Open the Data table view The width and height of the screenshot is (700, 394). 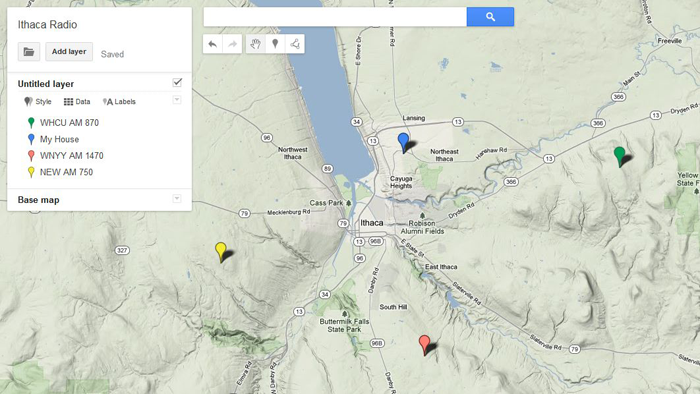[x=77, y=102]
